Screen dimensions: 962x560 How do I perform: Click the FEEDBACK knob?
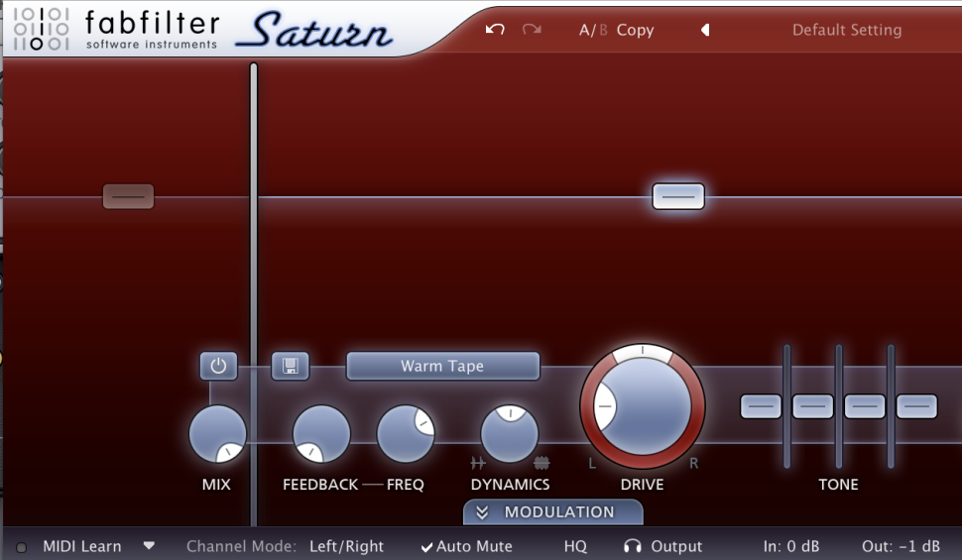321,434
